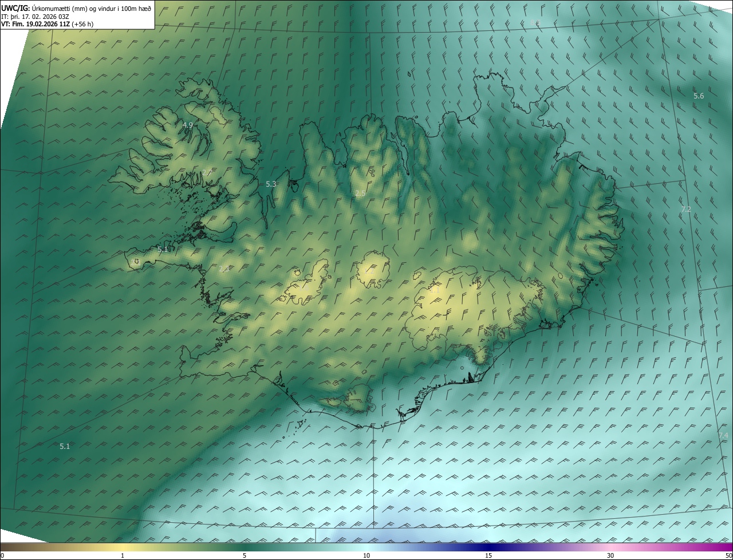Viewport: 733px width, 560px height.
Task: Click the colorbar tick labeled 10
Action: [366, 555]
